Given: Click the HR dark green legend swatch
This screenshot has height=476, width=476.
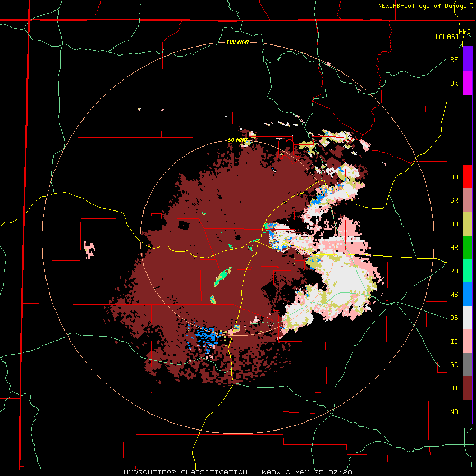Looking at the screenshot, I should click(467, 248).
